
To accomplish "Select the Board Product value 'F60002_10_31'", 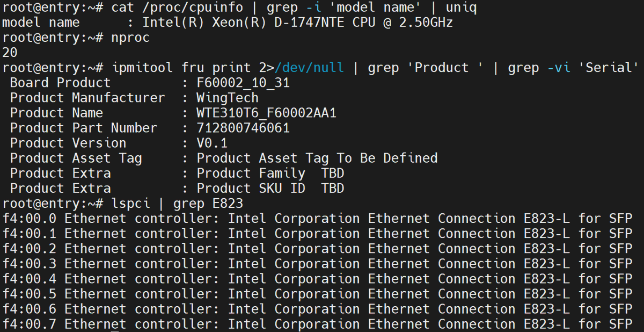I will pyautogui.click(x=243, y=83).
